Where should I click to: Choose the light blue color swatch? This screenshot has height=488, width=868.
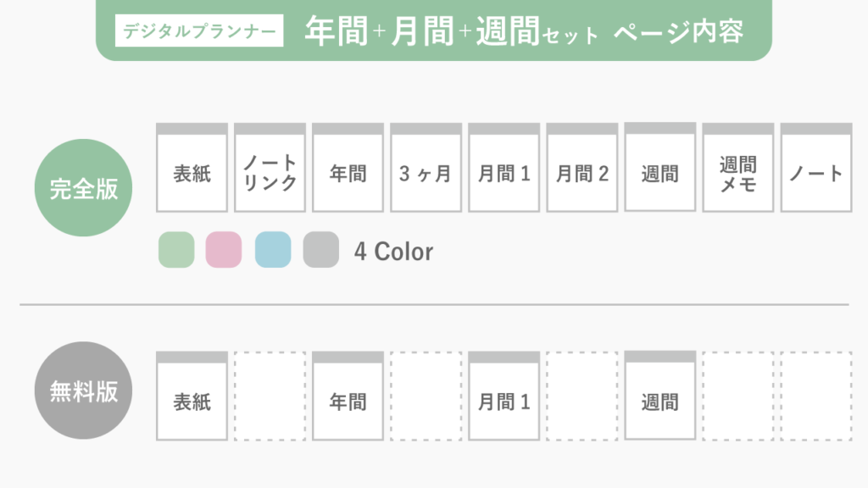tap(273, 250)
